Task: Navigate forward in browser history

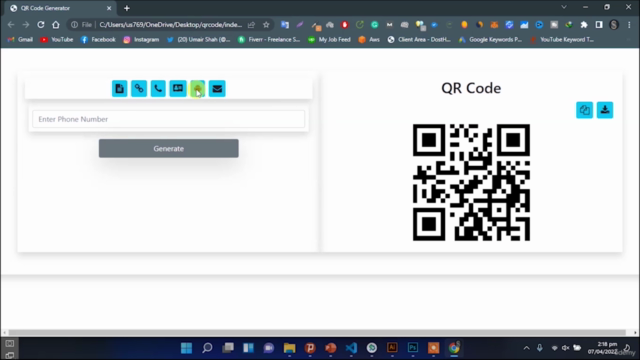Action: 26,25
